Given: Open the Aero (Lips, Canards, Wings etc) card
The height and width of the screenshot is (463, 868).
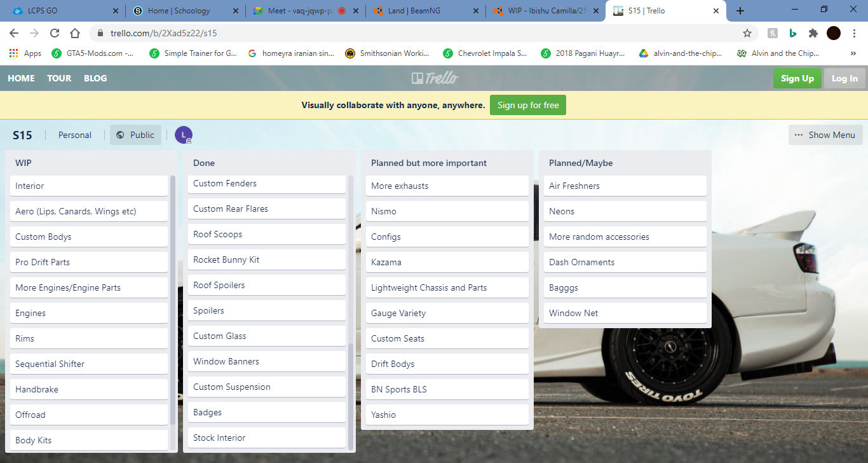Looking at the screenshot, I should [x=89, y=211].
